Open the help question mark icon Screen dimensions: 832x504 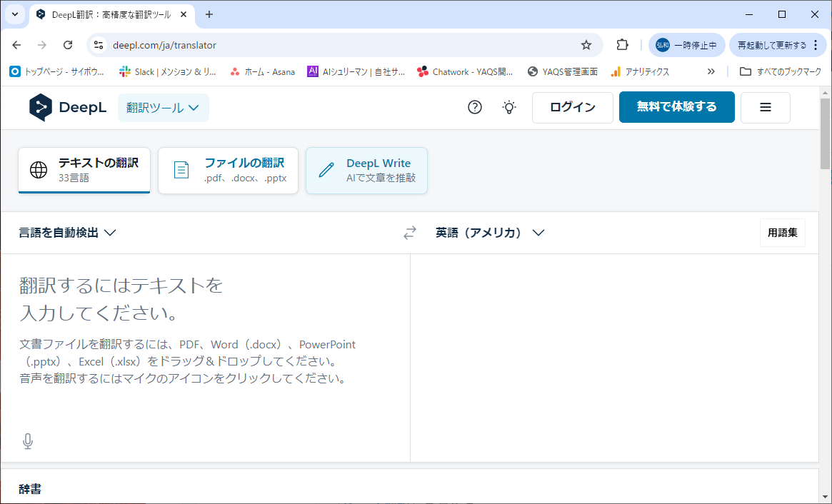475,107
